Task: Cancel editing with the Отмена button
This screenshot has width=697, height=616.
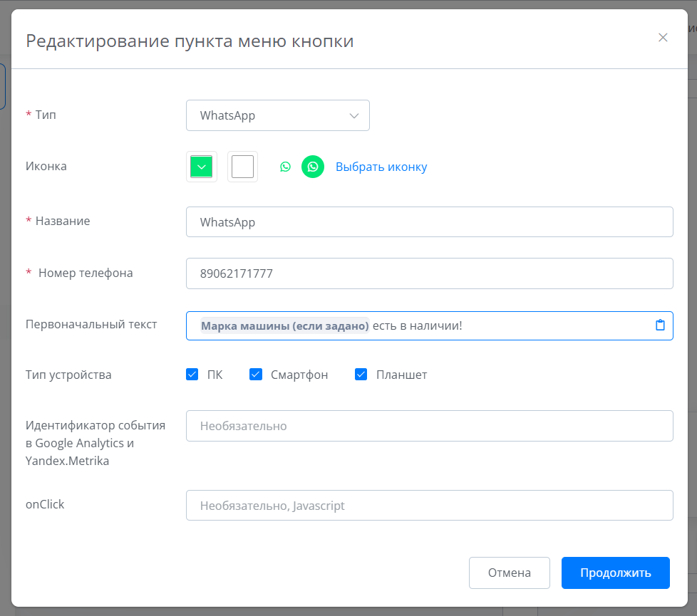Action: [509, 573]
